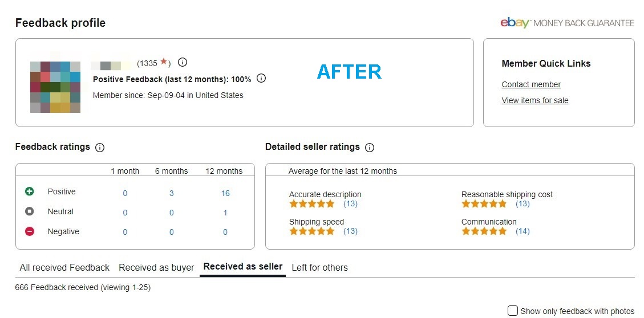Click the Contact member link

point(531,85)
